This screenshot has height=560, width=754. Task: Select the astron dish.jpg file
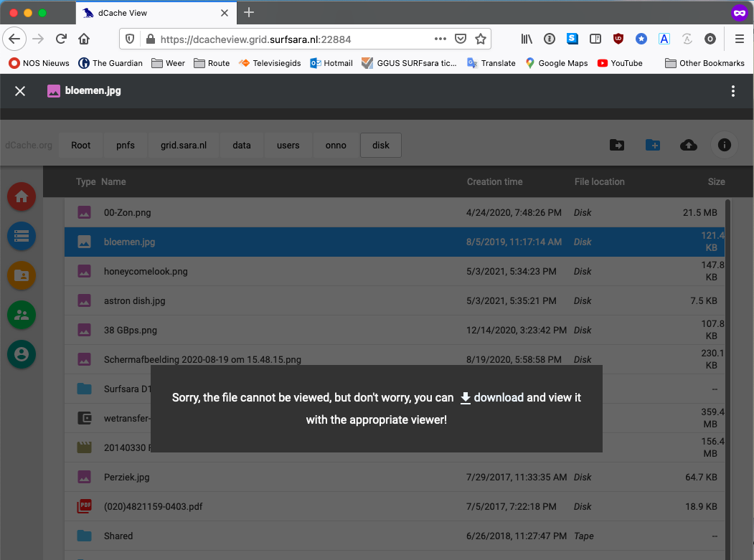tap(395, 300)
